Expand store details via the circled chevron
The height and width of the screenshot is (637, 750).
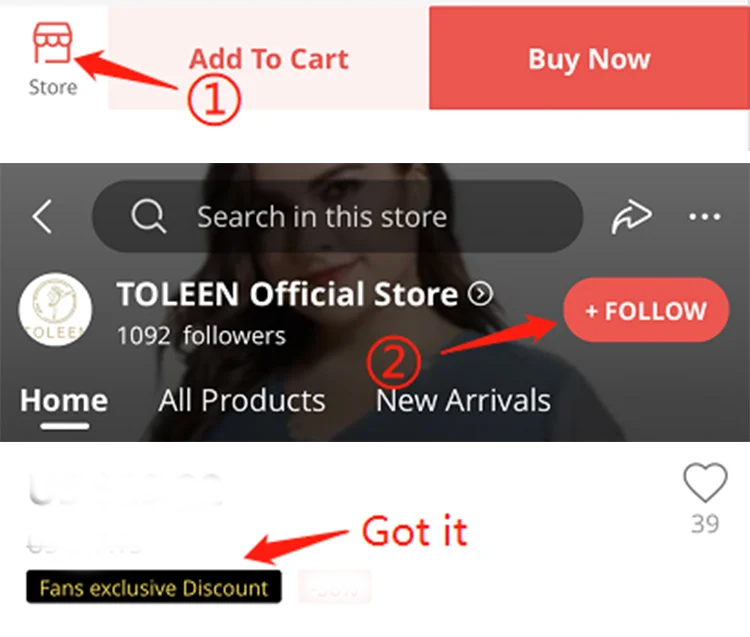point(480,294)
